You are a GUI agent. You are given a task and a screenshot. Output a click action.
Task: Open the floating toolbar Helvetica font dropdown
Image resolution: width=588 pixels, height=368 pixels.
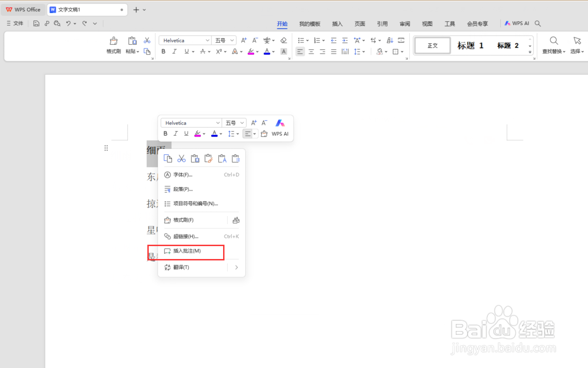pos(218,123)
